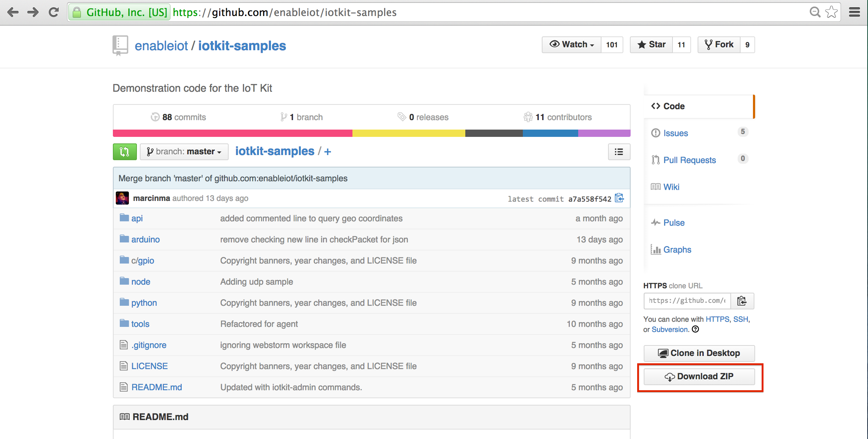Download the repository as ZIP
Viewport: 868px width, 439px height.
pos(699,376)
